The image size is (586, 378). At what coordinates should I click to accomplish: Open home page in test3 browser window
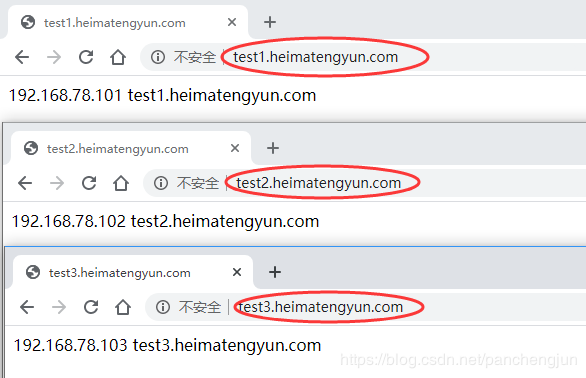click(123, 307)
